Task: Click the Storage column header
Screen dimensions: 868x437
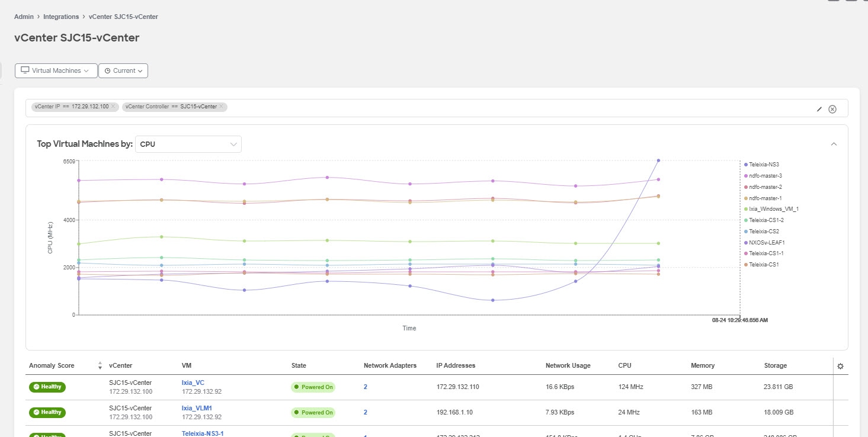Action: click(x=776, y=366)
